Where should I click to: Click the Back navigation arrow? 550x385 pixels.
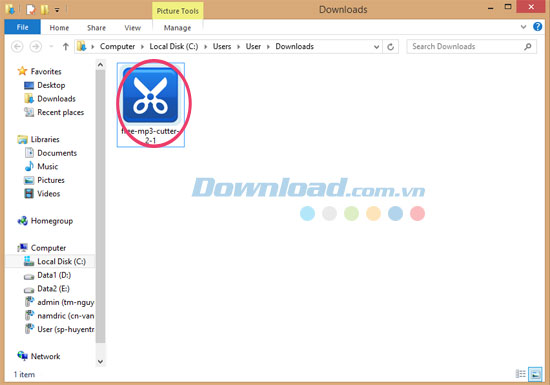[17, 46]
